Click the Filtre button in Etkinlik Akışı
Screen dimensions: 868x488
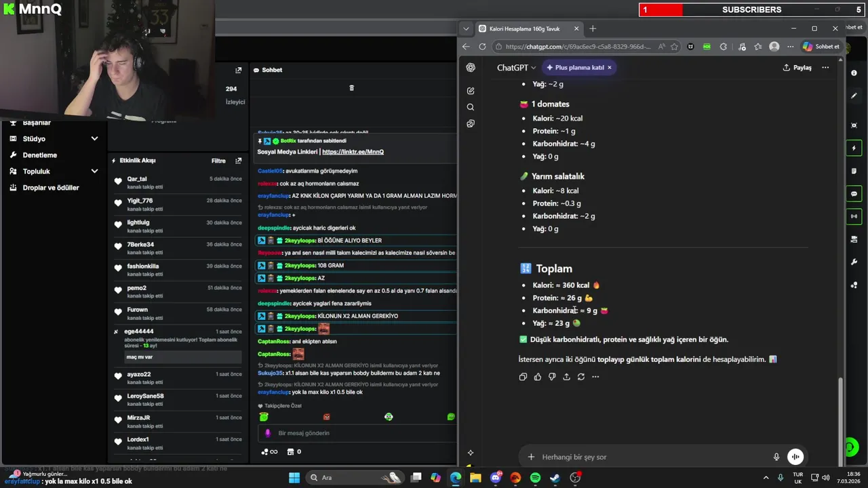[218, 161]
